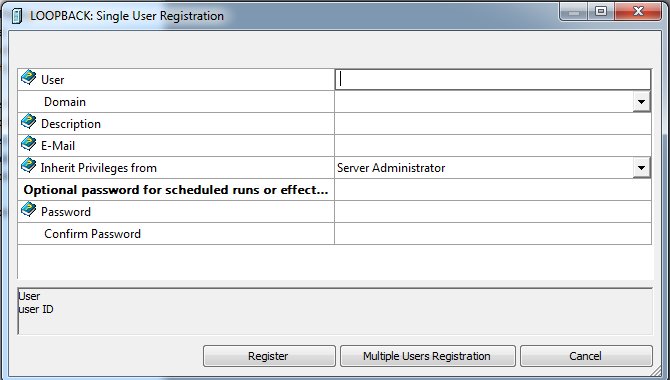Click the application icon in title bar
670x380 pixels.
17,16
